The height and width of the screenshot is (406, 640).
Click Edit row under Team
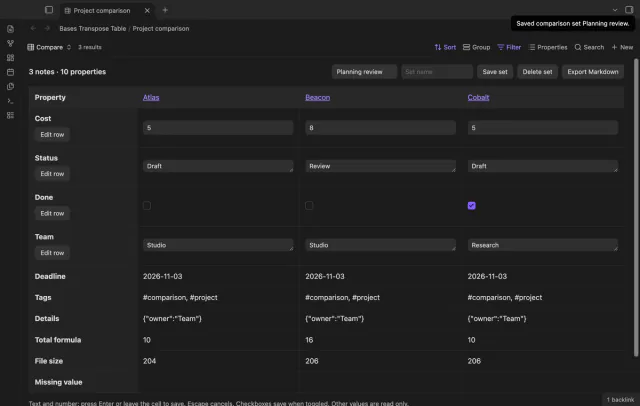[52, 253]
